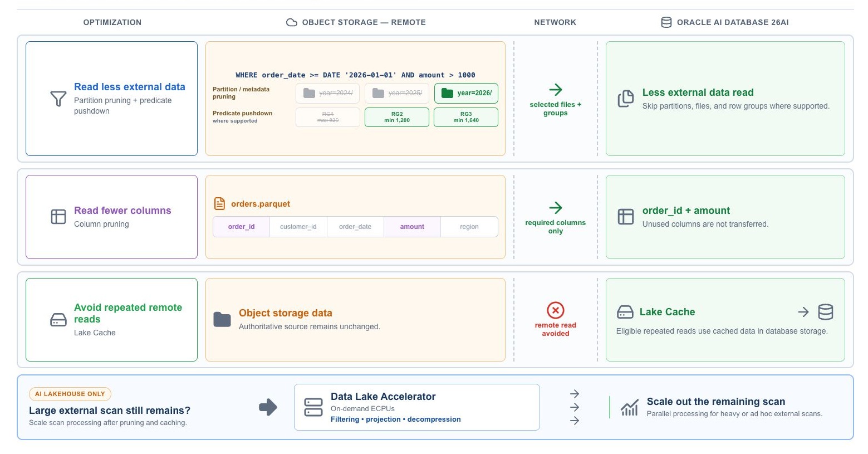Click the dark arrow right of Large external scan still remains
Viewport: 868px width, 454px height.
pyautogui.click(x=268, y=407)
